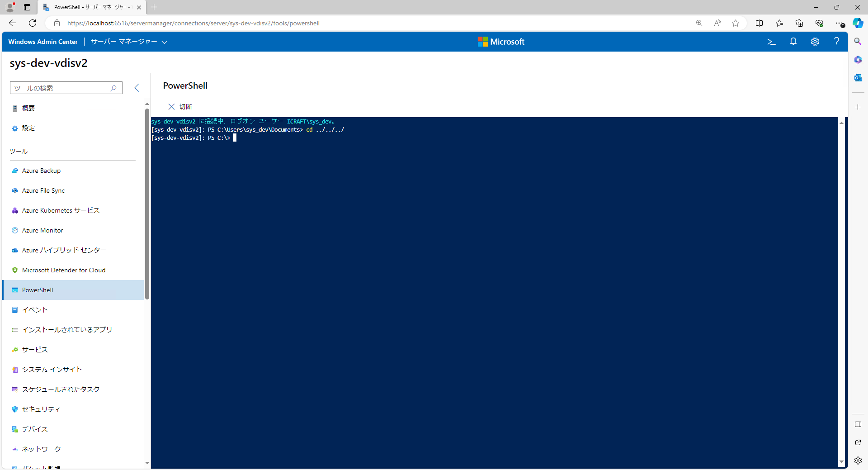Open the tab actions menu icon
The width and height of the screenshot is (868, 470).
click(27, 7)
